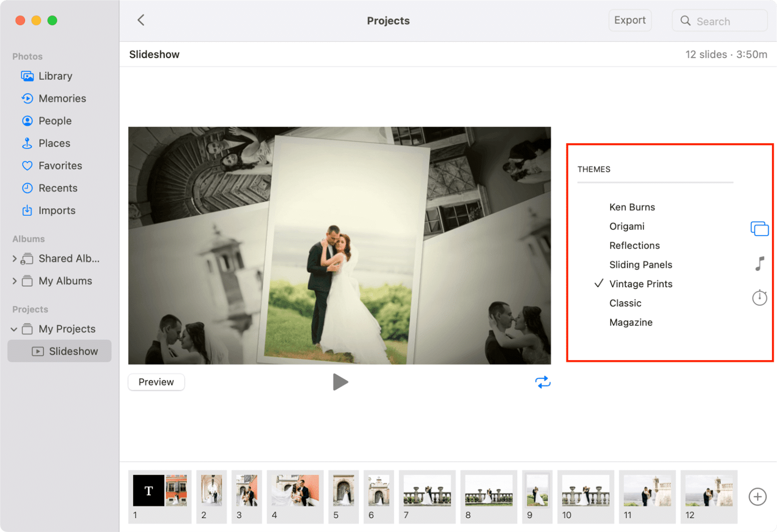Viewport: 777px width, 532px height.
Task: Select the title slide thumbnail 1
Action: [x=160, y=497]
